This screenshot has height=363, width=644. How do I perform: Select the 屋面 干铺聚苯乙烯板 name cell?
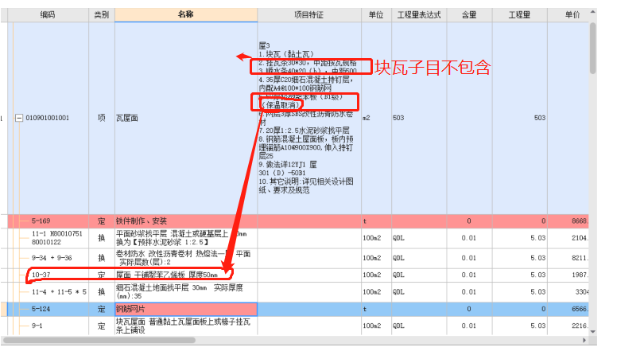coord(186,275)
